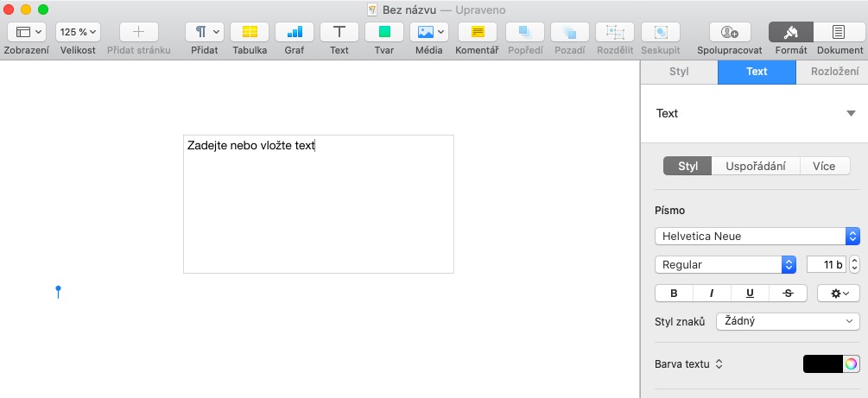This screenshot has height=398, width=868.
Task: Click the green fullscreen window button
Action: (x=43, y=9)
